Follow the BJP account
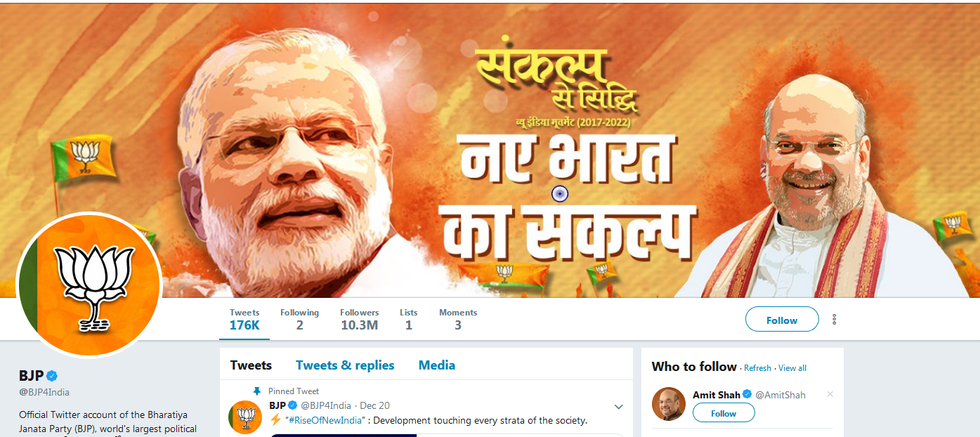This screenshot has width=980, height=437. point(782,319)
